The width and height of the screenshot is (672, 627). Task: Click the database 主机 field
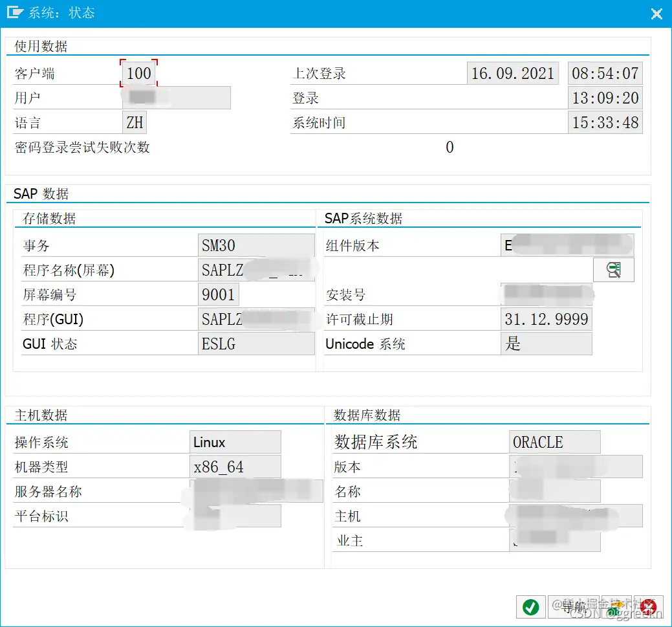click(x=576, y=516)
